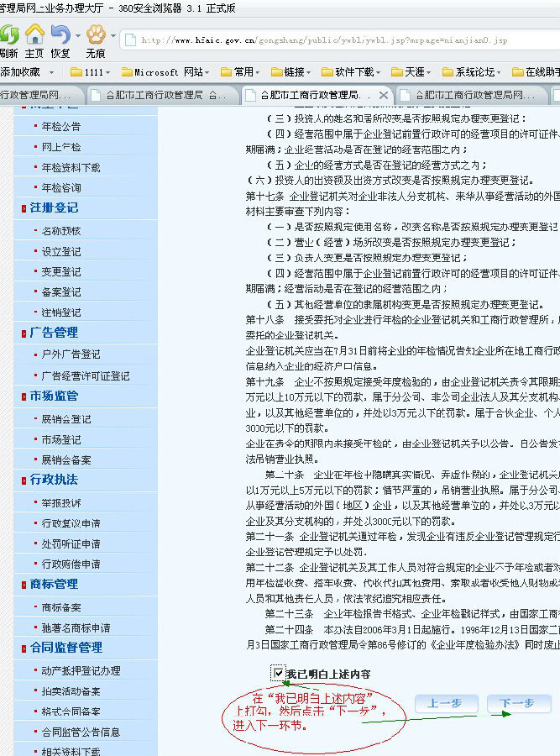Open the 系统论坛 bookmarks folder
Screen dimensions: 560x756
point(471,72)
